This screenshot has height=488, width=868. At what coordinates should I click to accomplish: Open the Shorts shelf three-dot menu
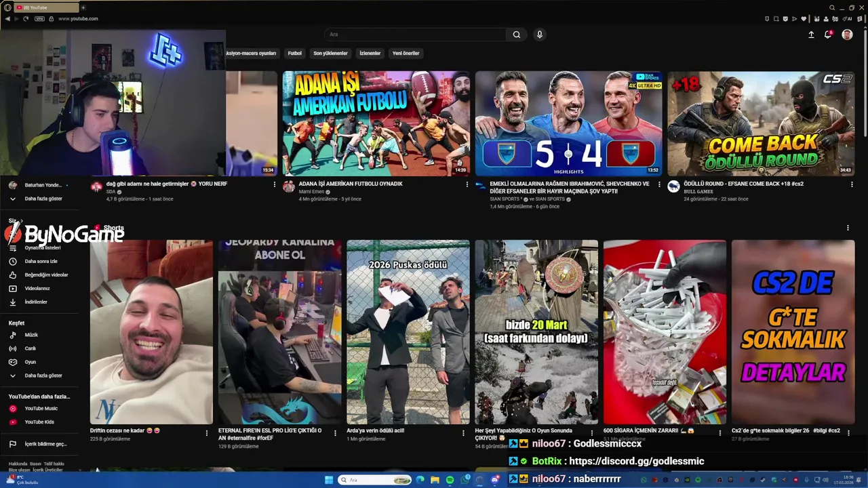[848, 228]
